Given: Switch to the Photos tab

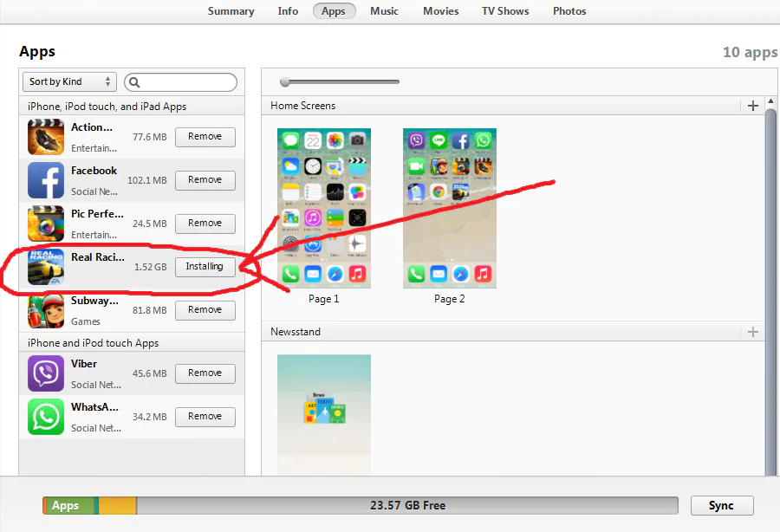Looking at the screenshot, I should pos(569,11).
